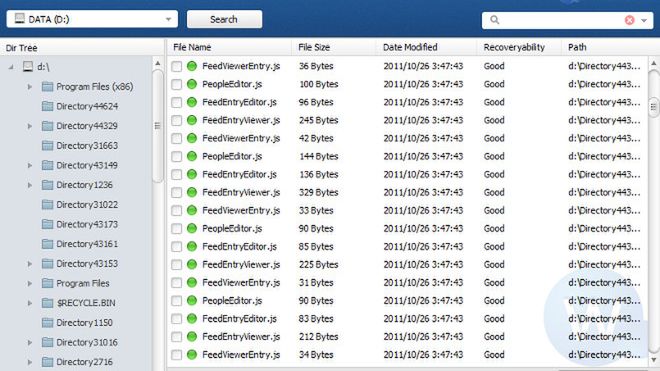Click the Directory44624 folder icon
The width and height of the screenshot is (660, 371).
click(x=48, y=106)
